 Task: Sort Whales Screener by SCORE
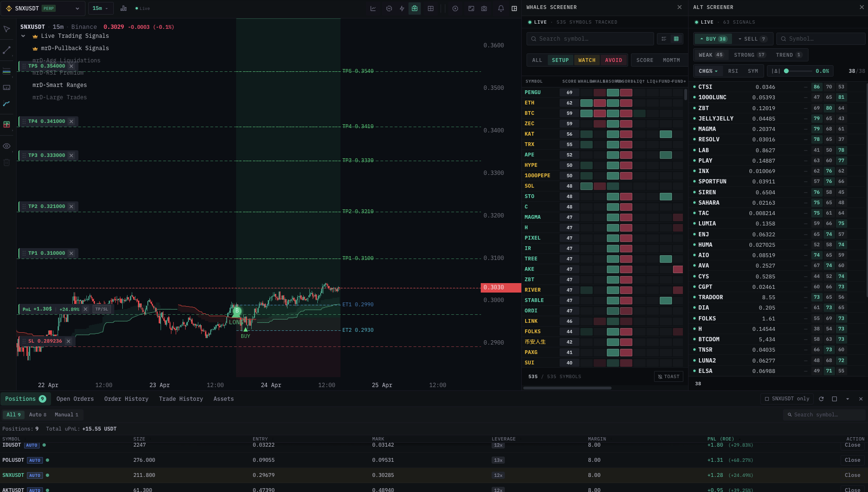coord(645,60)
